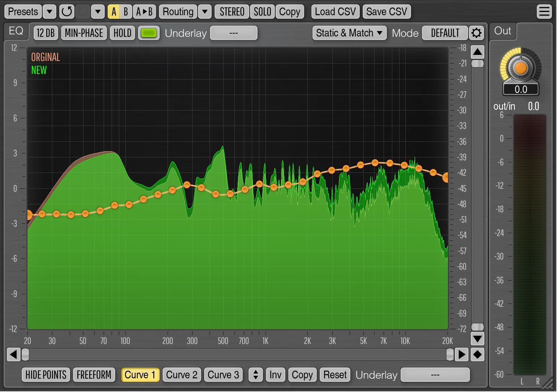
Task: Open the DEFAULT mode selector
Action: point(445,33)
